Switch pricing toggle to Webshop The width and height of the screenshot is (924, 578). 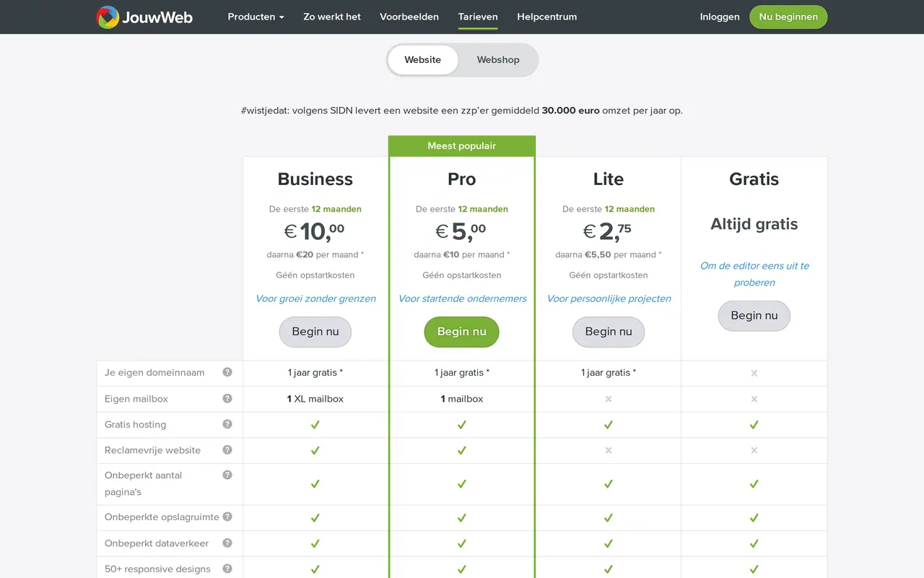498,60
